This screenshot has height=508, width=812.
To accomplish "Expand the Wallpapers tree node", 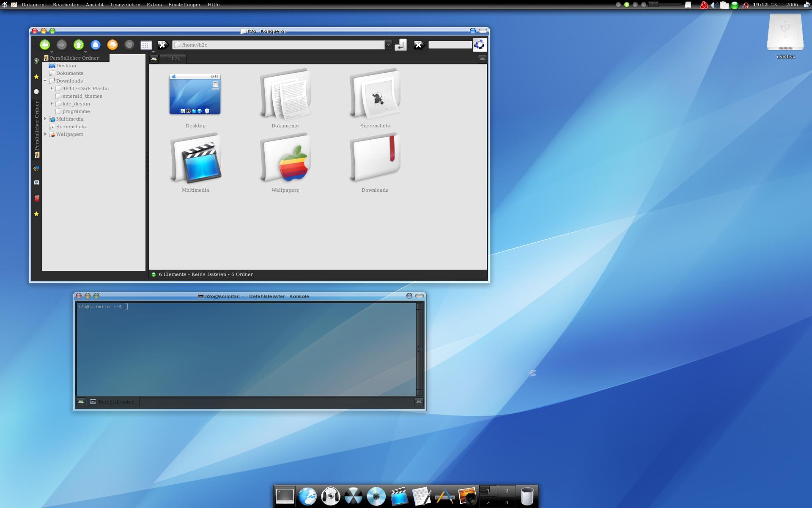I will pos(45,134).
